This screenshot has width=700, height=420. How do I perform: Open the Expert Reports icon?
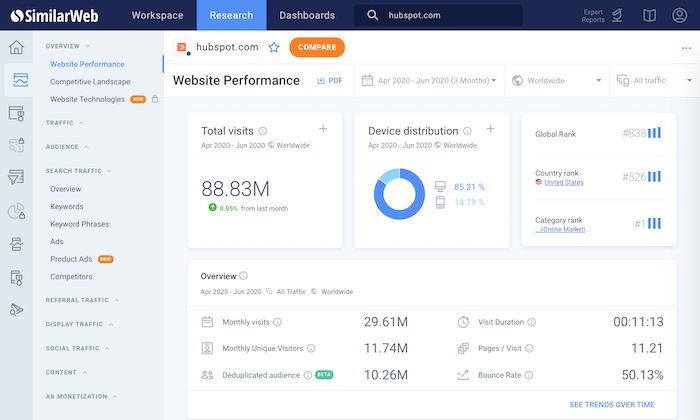[617, 15]
